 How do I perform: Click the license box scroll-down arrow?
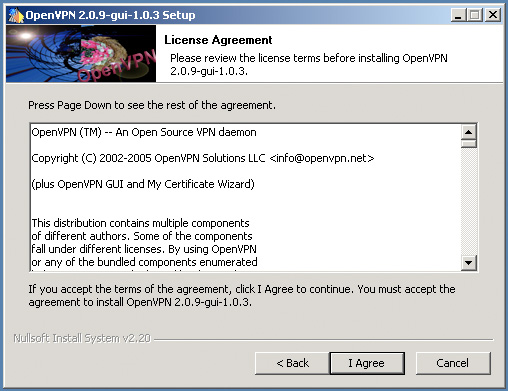[x=469, y=263]
